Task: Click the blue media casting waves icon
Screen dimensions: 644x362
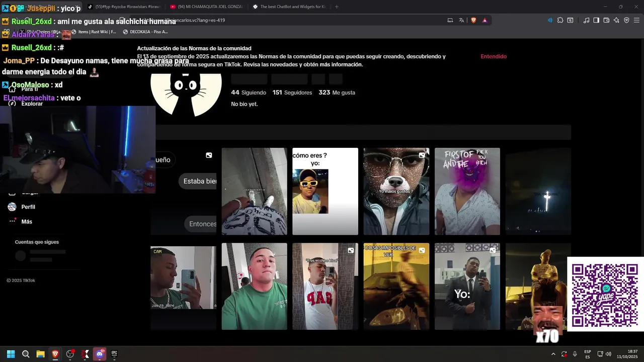Action: click(549, 20)
